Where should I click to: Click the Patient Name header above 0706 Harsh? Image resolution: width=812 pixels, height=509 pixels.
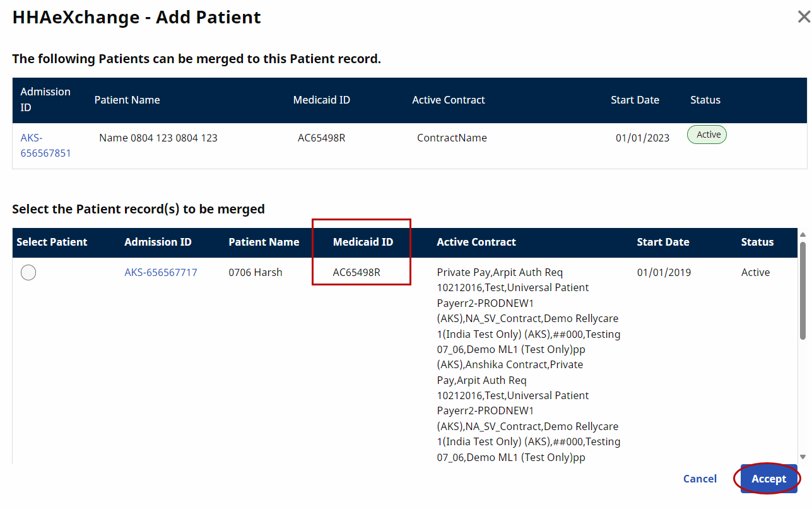[x=264, y=242]
